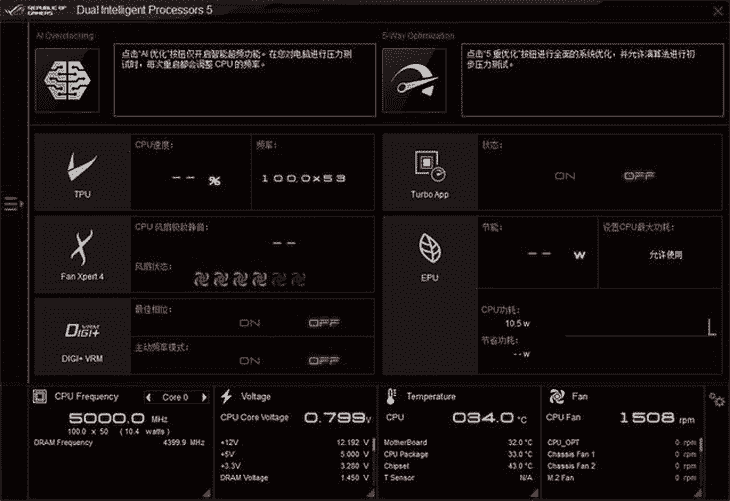The width and height of the screenshot is (730, 501).
Task: Click the Temperature thermometer icon
Action: (x=391, y=396)
